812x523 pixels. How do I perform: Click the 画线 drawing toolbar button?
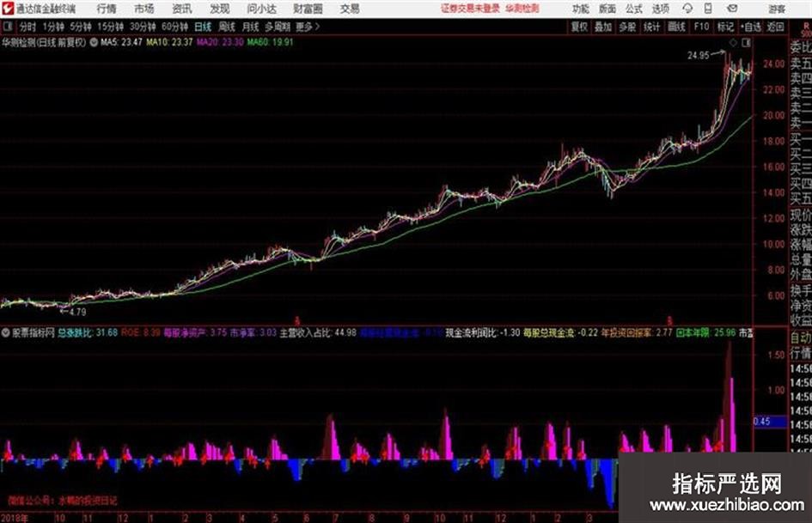point(677,27)
